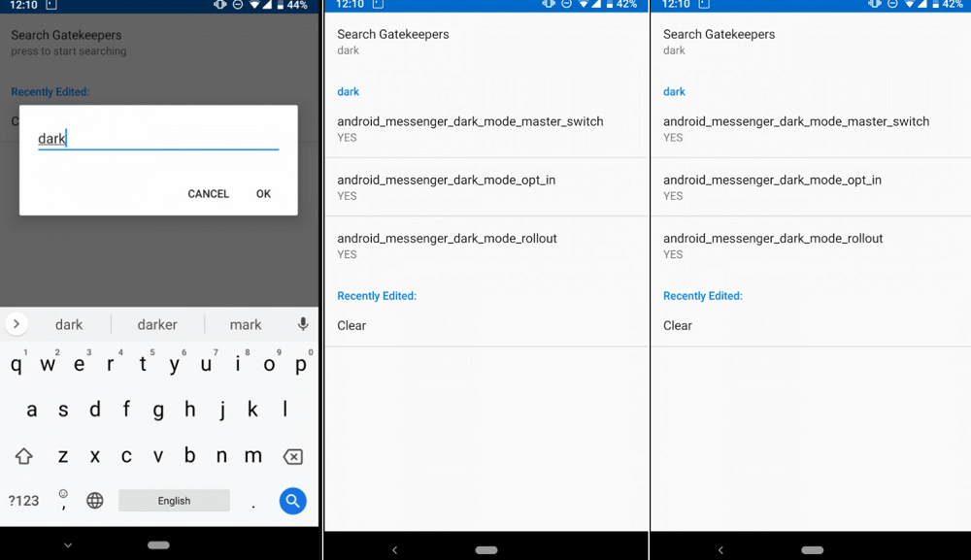Tap the r key
The height and width of the screenshot is (560, 971).
(111, 365)
